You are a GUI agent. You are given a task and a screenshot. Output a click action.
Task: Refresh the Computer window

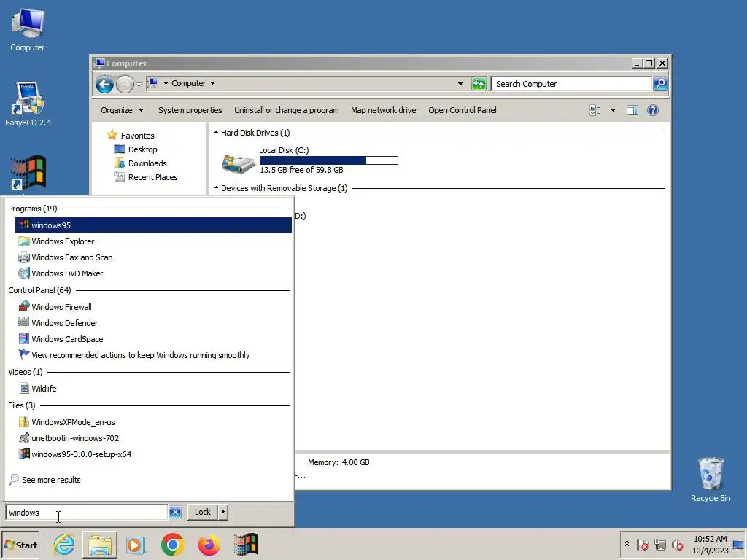pyautogui.click(x=479, y=84)
